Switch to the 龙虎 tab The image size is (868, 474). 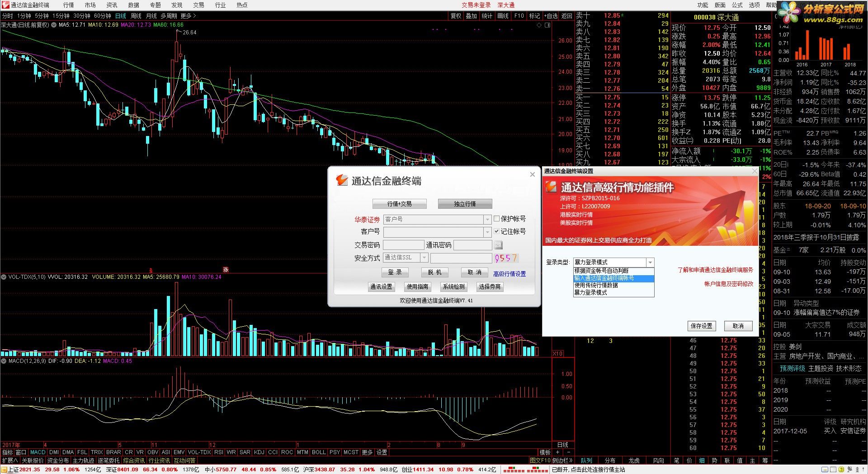click(x=634, y=460)
